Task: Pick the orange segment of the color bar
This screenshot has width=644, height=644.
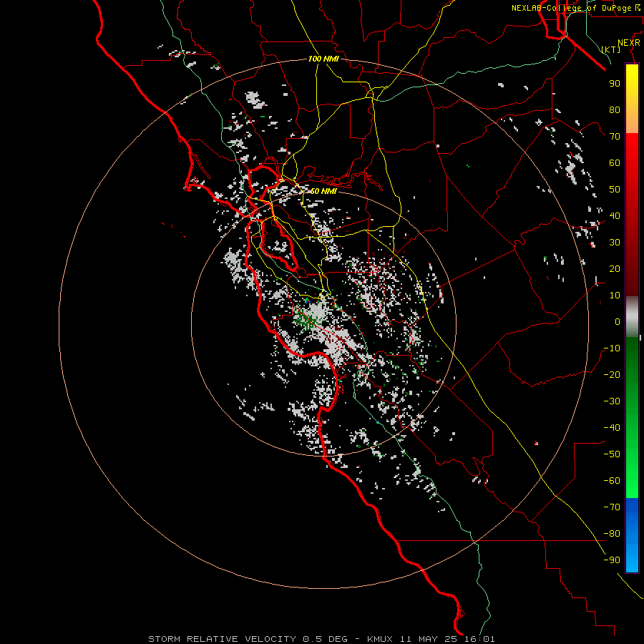Action: click(x=632, y=122)
